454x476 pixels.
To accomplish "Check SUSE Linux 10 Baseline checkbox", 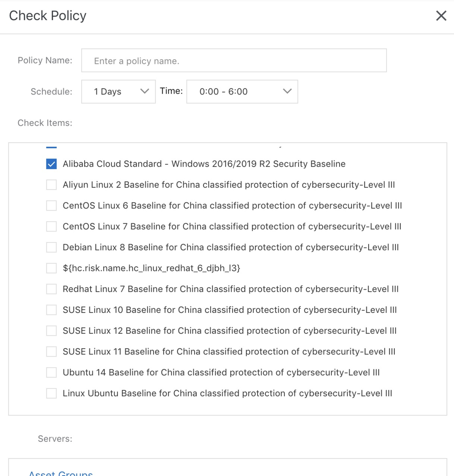I will tap(52, 310).
